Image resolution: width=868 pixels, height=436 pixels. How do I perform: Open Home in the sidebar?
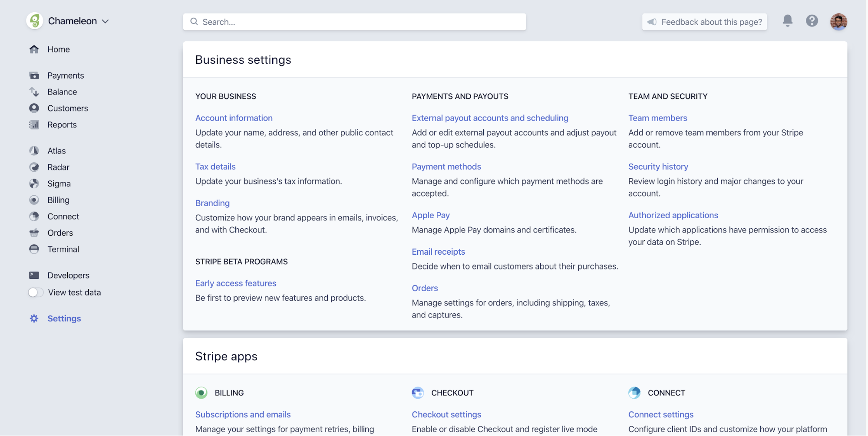point(59,49)
